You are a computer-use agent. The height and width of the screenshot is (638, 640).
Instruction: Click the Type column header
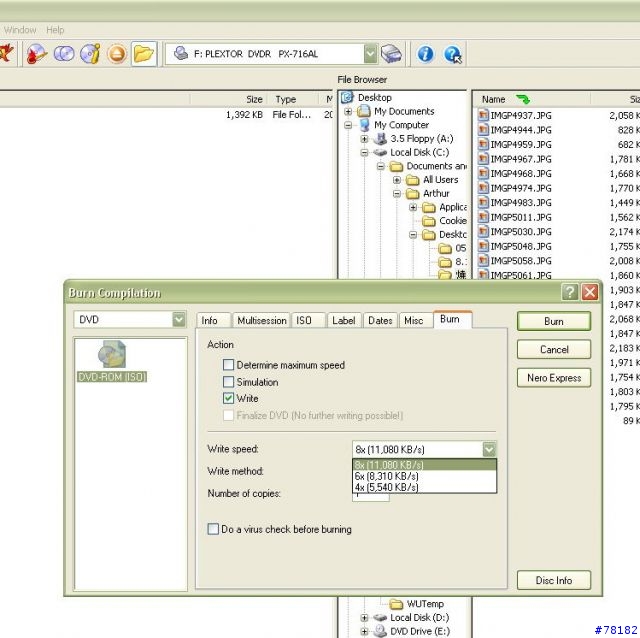[x=292, y=99]
